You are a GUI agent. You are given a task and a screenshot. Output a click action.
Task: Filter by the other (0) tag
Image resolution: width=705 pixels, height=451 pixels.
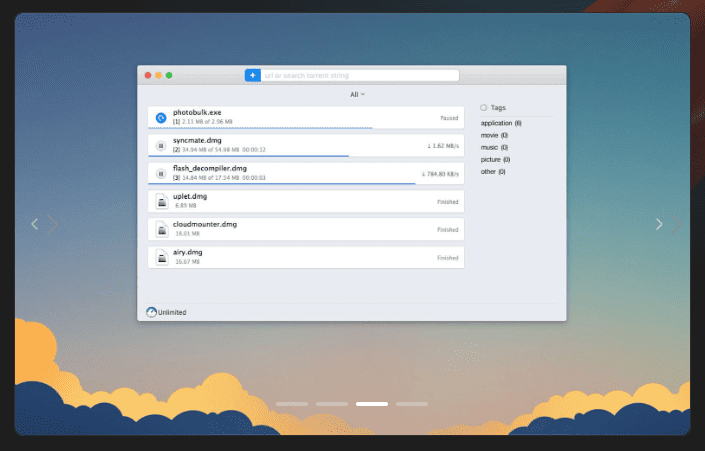pyautogui.click(x=493, y=172)
